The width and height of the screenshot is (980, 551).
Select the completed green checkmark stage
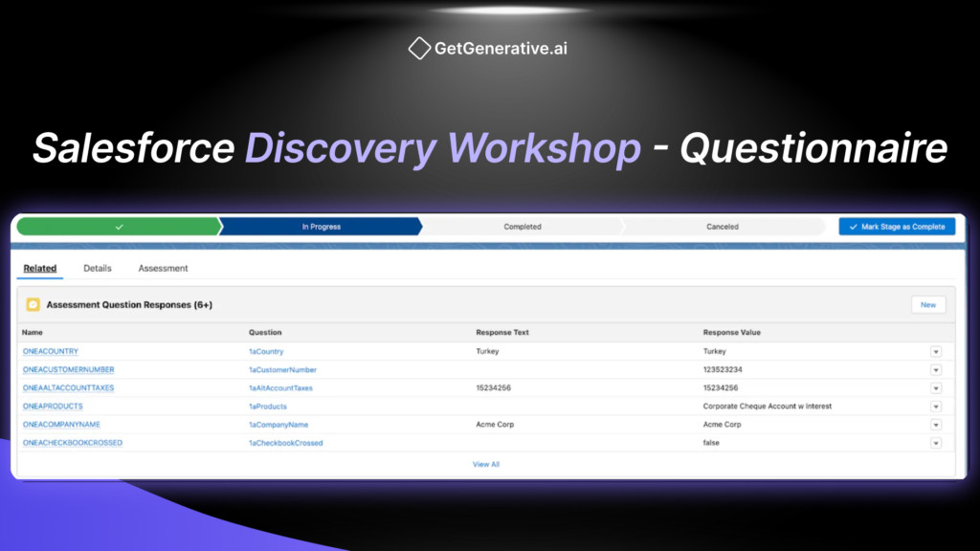coord(119,227)
